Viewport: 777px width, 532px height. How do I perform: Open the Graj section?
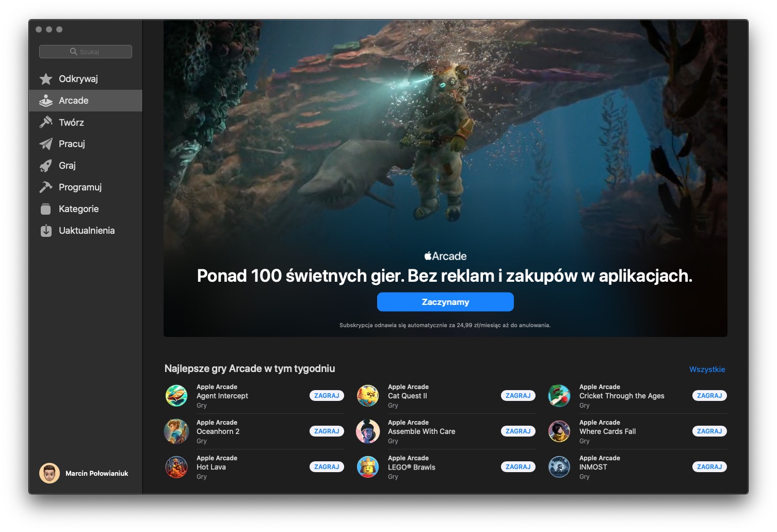point(86,166)
